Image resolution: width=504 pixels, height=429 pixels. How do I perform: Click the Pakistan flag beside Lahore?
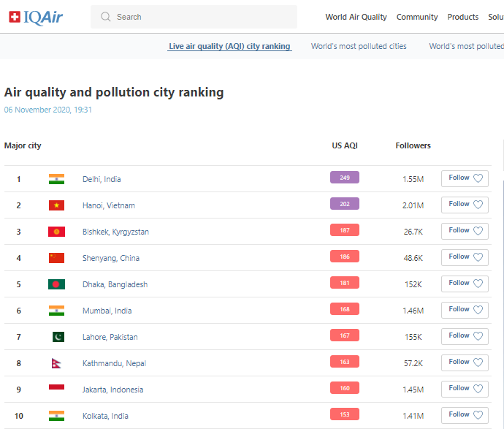coord(58,337)
